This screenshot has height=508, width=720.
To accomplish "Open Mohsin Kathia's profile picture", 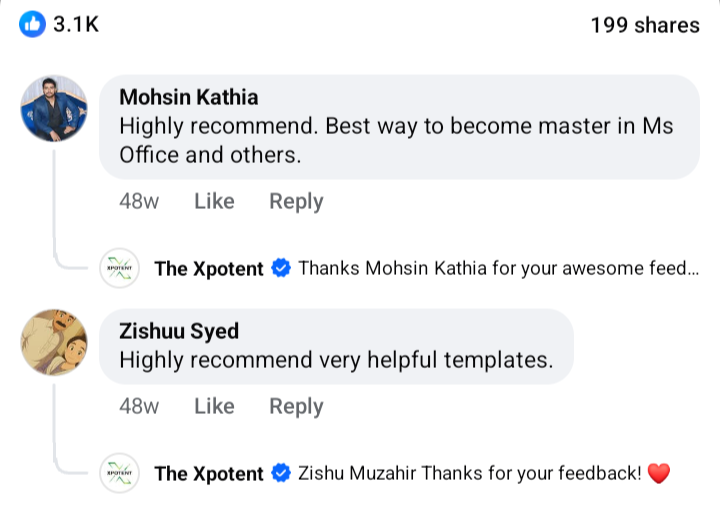I will pyautogui.click(x=54, y=109).
